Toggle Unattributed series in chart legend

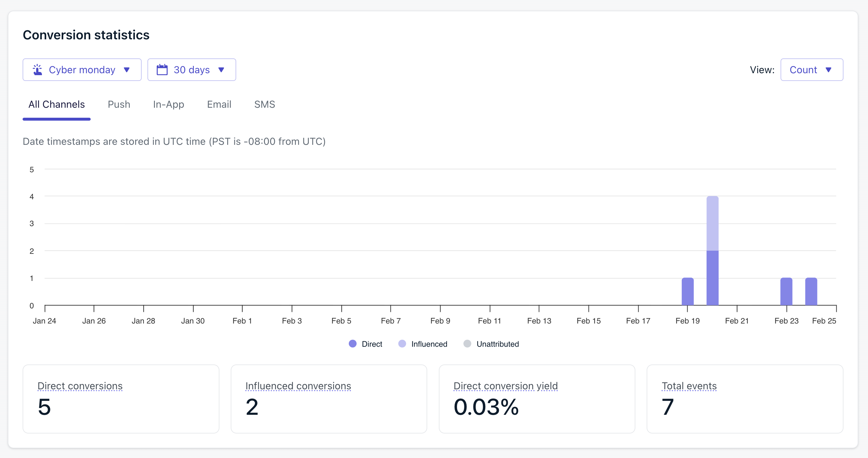coord(497,344)
